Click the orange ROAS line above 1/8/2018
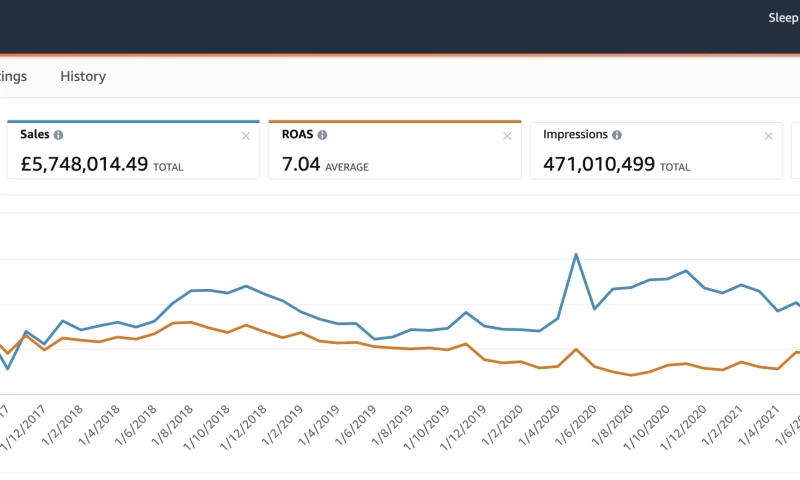Screen dimensions: 800x480 (x=191, y=322)
